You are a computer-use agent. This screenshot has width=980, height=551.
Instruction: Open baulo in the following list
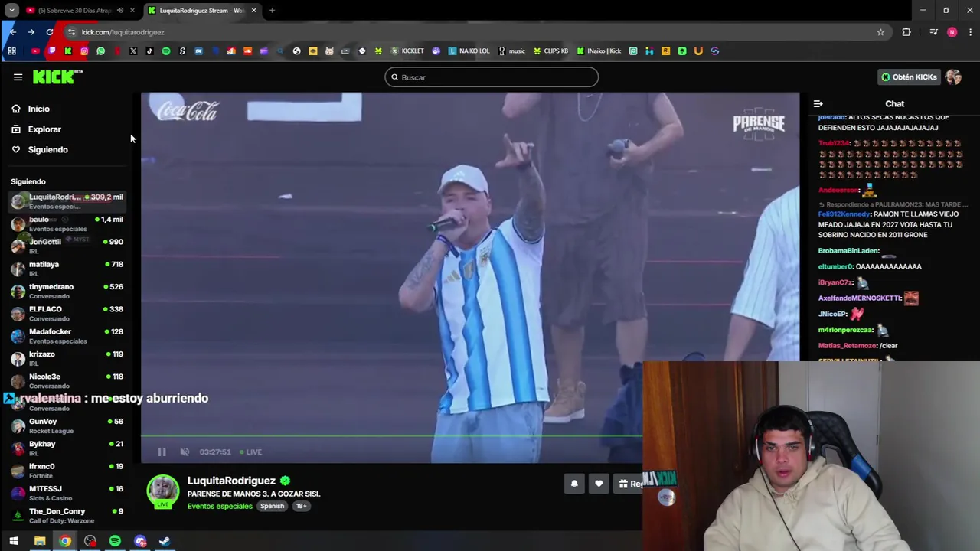click(67, 223)
